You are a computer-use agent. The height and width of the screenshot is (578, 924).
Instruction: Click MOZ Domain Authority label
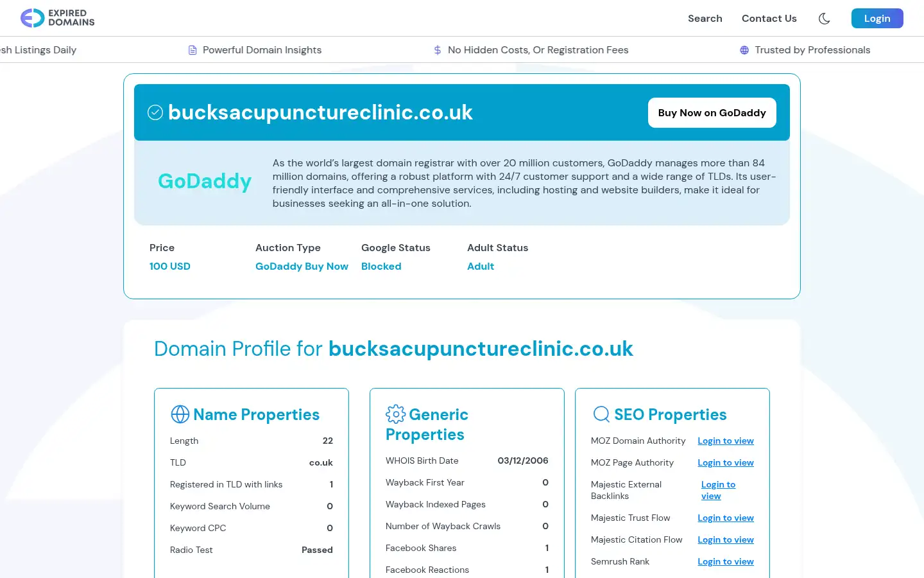click(x=638, y=441)
